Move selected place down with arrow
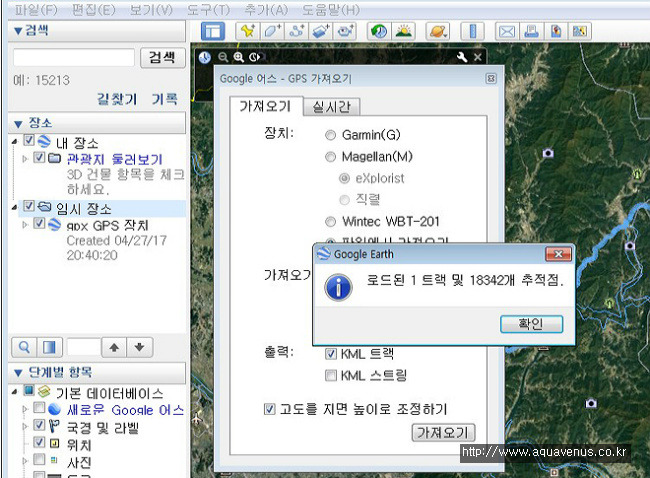This screenshot has width=650, height=478. 140,347
